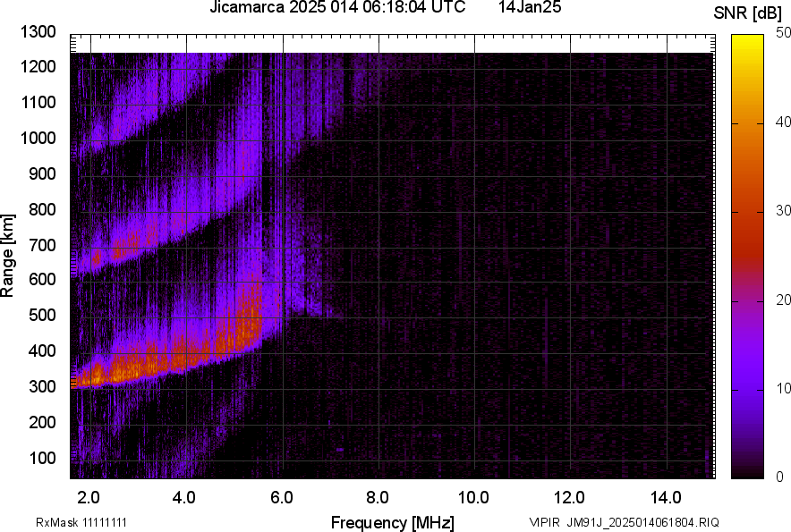791x532 pixels.
Task: Click the range tick label '900'
Action: (42, 173)
